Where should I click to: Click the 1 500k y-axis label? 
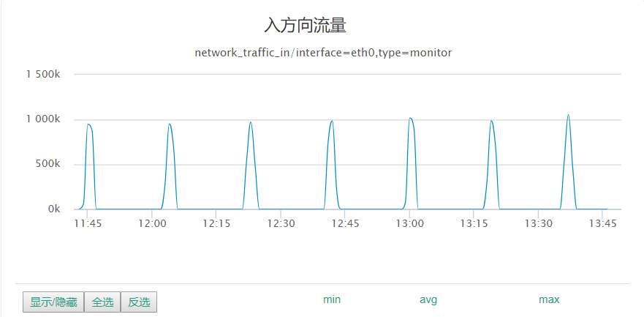pos(44,75)
